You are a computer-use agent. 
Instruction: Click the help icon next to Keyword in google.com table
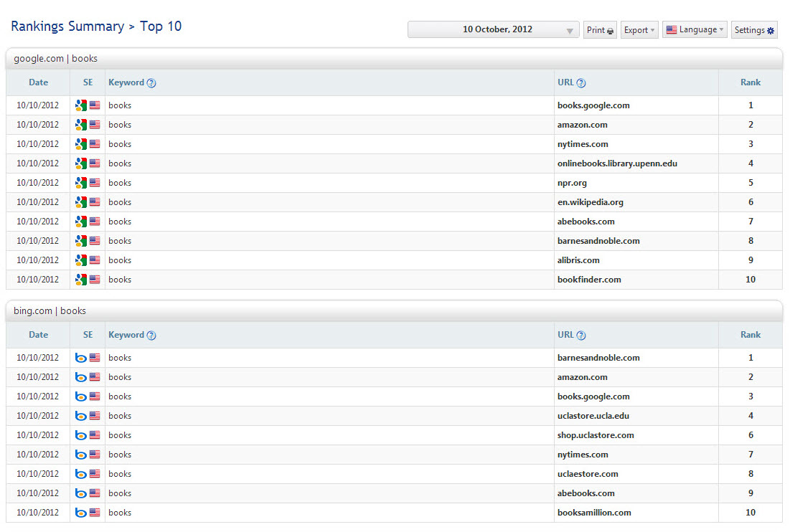[x=151, y=83]
